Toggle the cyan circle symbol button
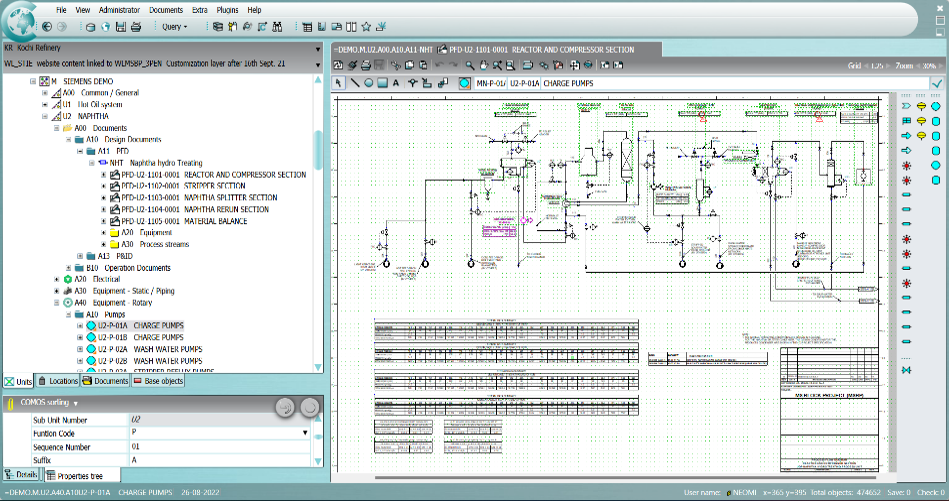The image size is (949, 501). pos(464,83)
